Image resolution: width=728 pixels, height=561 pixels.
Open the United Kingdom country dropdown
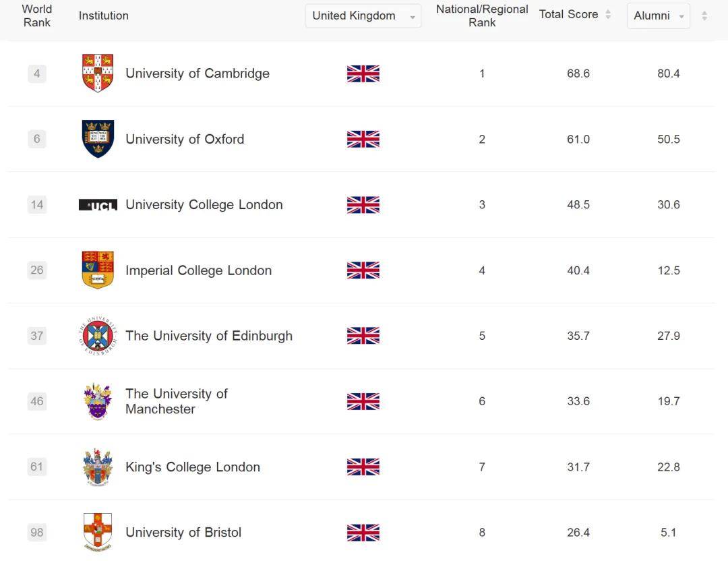tap(363, 16)
